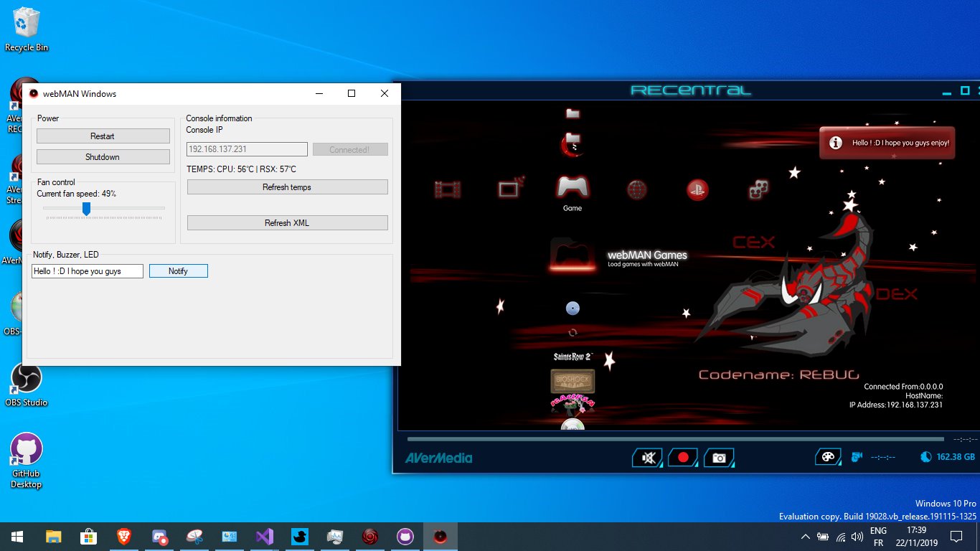Open the volume speaker tray icon
Image resolution: width=980 pixels, height=551 pixels.
pos(856,537)
